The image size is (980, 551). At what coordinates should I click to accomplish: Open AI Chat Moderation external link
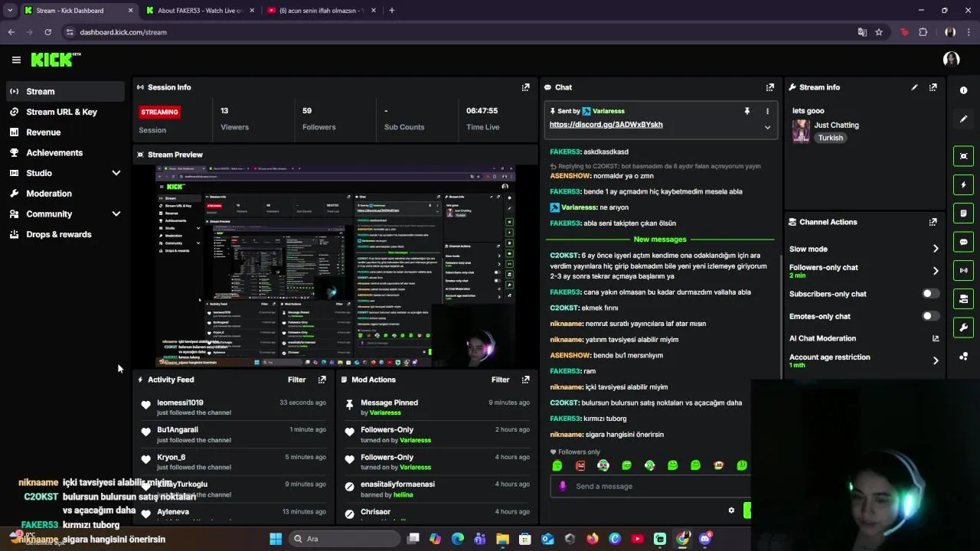click(x=935, y=338)
